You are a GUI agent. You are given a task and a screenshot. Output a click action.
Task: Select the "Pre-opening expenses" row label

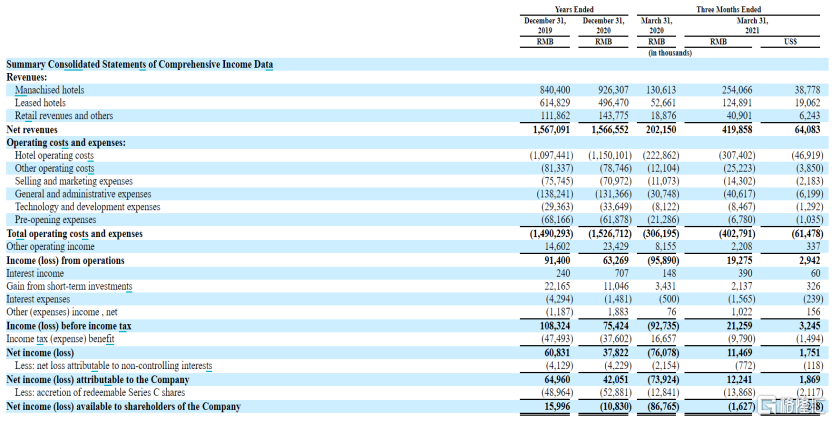coord(56,220)
